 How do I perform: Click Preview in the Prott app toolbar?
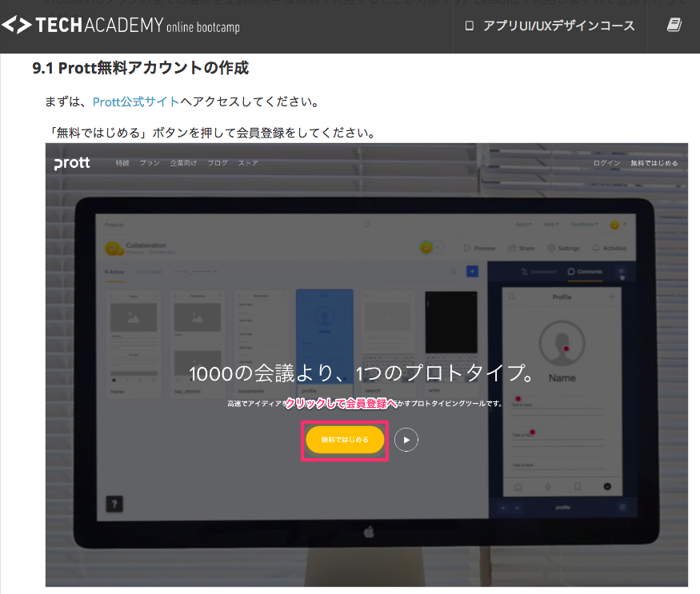click(479, 248)
